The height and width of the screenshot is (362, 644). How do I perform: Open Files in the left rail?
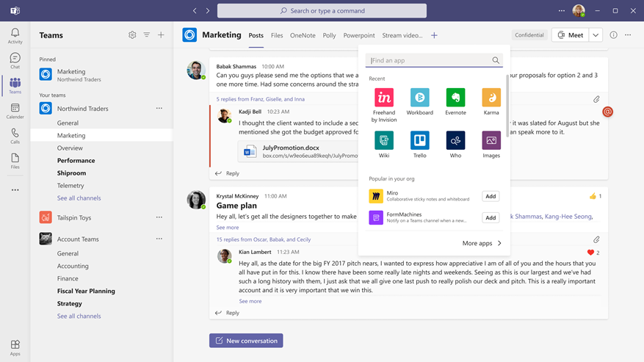[15, 161]
